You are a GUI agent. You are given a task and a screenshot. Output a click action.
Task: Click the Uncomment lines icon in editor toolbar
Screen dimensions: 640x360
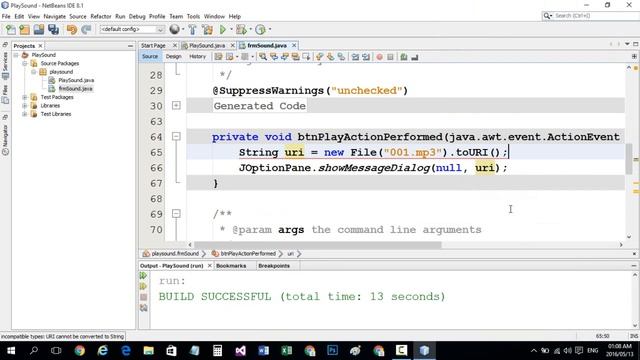415,57
